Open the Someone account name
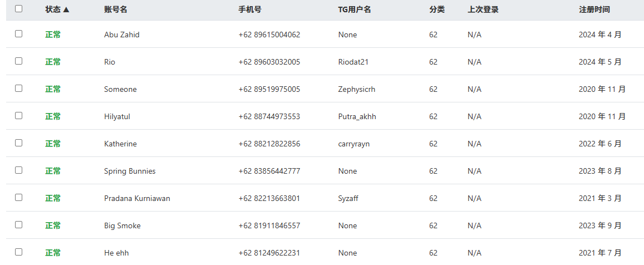 click(x=120, y=89)
